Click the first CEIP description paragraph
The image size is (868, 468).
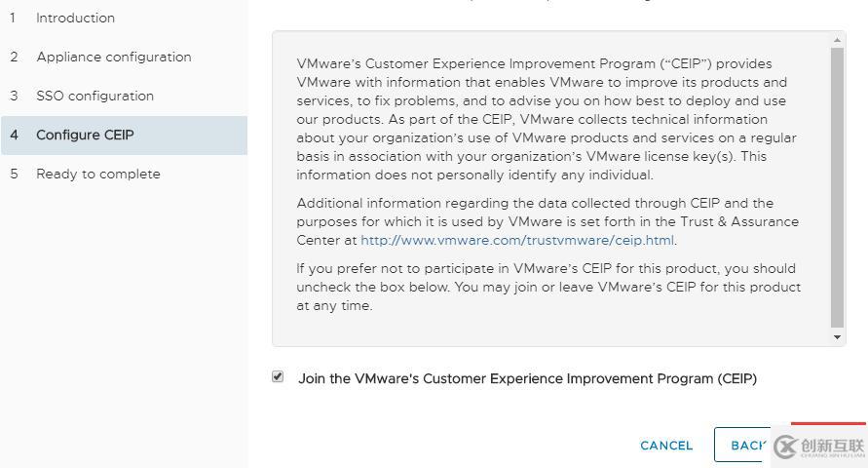click(547, 119)
